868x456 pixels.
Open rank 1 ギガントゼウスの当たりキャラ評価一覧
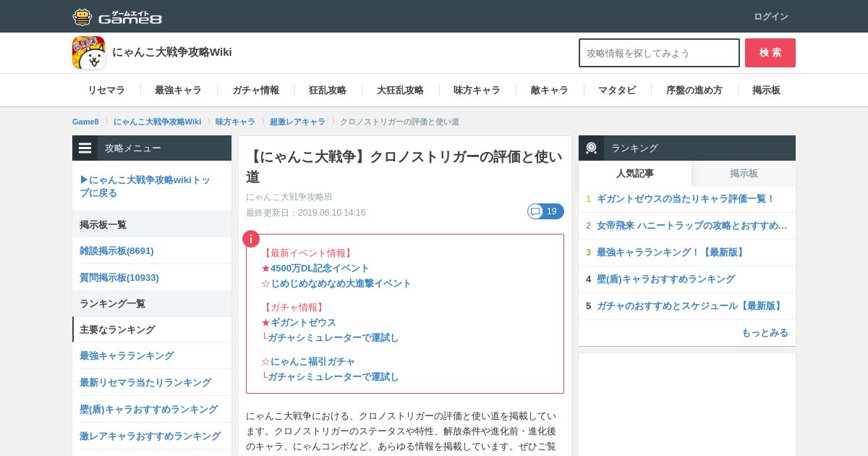click(x=686, y=198)
